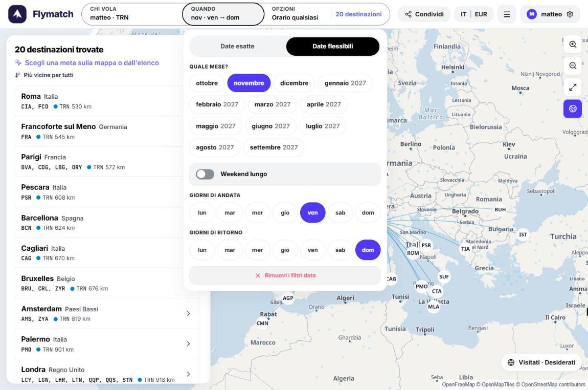Screen dimensions: 588x390
Task: Click the Condividi share button
Action: (424, 14)
